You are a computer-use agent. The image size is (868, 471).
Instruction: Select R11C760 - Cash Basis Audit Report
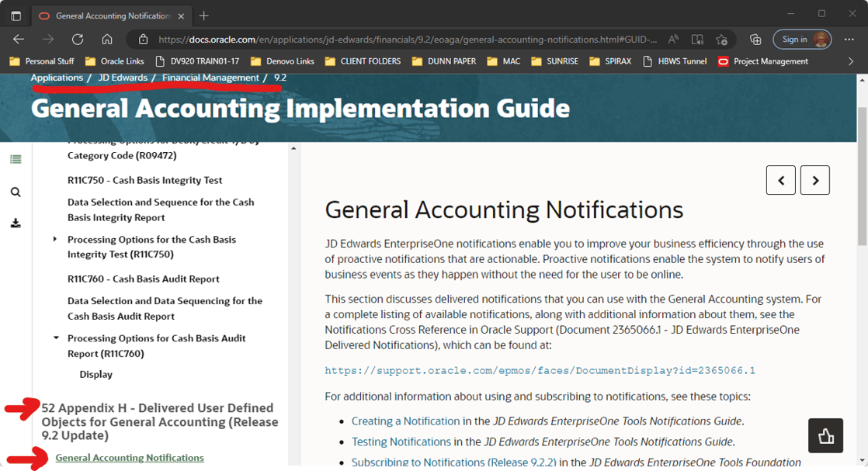(144, 279)
